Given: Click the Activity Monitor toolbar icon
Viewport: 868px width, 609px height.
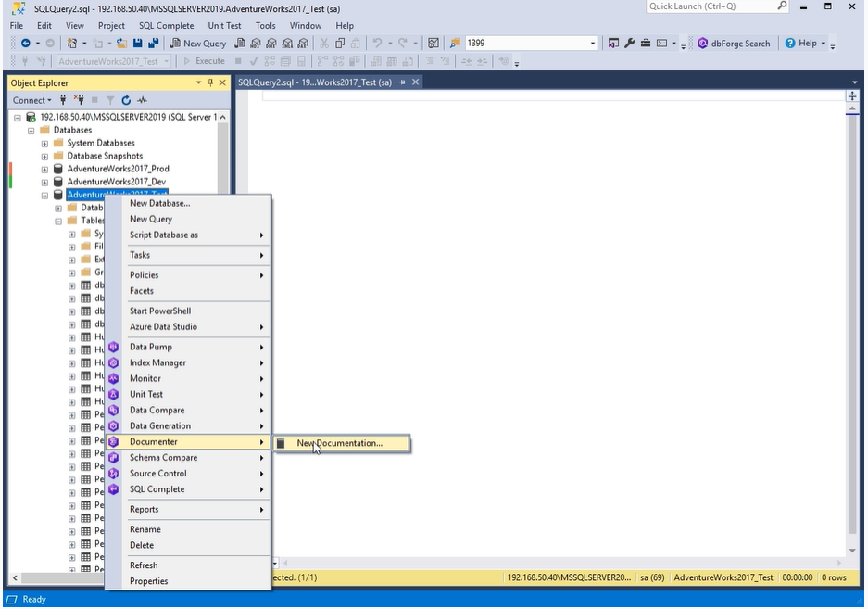Looking at the screenshot, I should (434, 44).
